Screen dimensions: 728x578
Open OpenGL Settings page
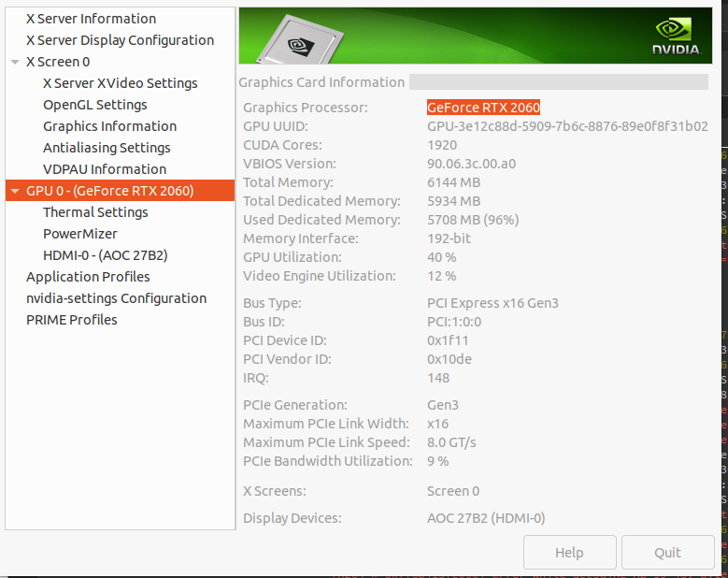pyautogui.click(x=95, y=105)
